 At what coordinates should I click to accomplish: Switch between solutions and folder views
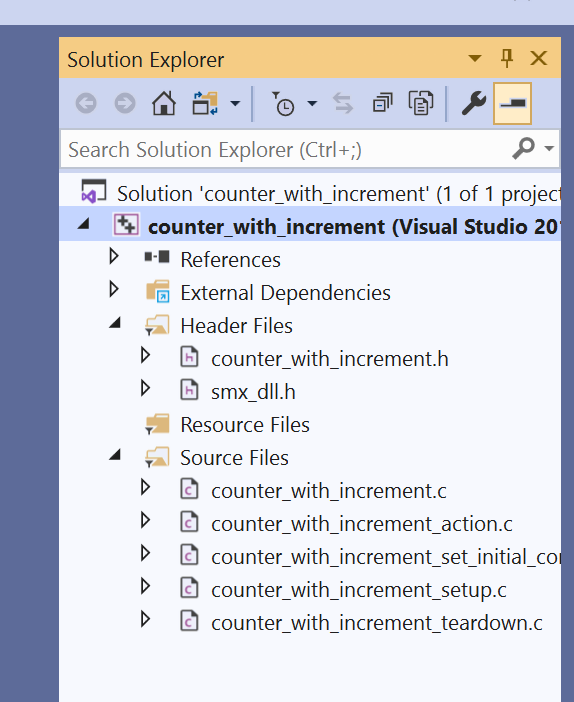point(205,103)
